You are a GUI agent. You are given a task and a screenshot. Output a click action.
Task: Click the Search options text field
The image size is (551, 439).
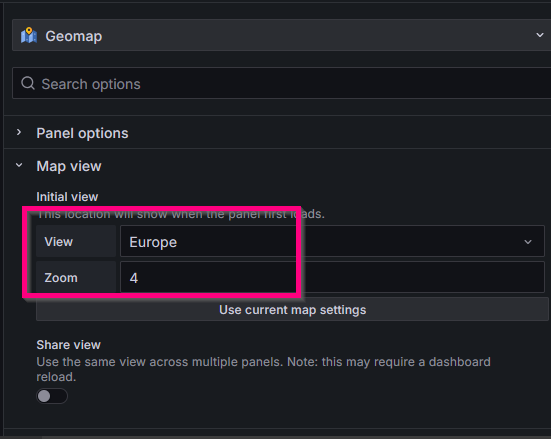coord(281,83)
